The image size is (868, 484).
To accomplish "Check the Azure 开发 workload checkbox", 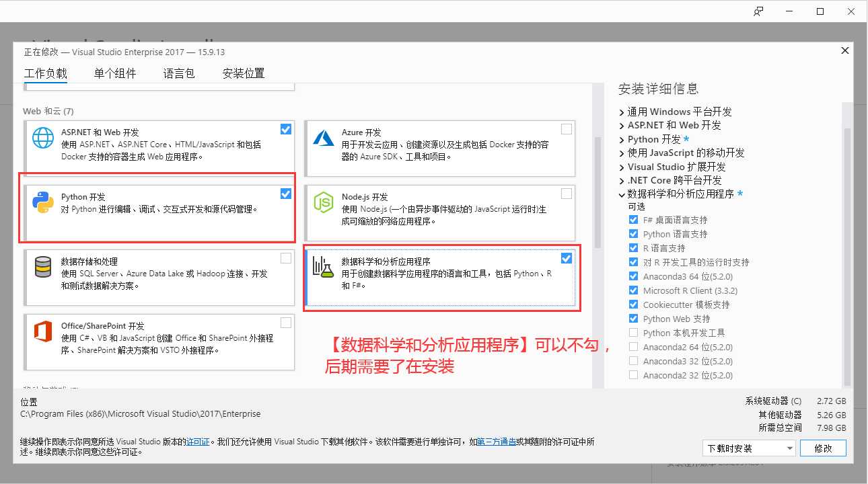I will pos(567,129).
